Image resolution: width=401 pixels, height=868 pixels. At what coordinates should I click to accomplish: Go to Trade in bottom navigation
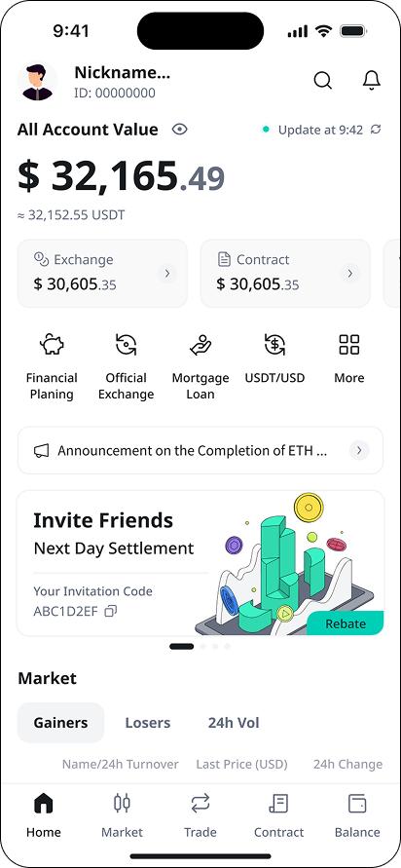pos(200,814)
